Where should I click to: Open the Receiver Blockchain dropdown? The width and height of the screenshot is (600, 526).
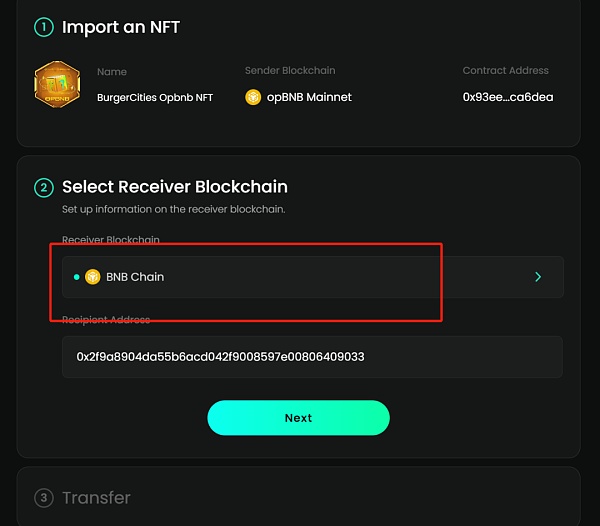click(x=312, y=276)
